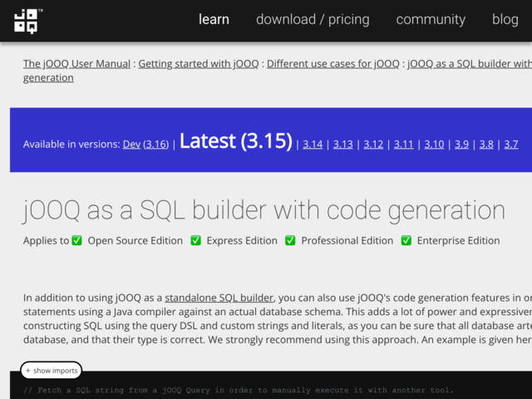The image size is (532, 399).
Task: Select version 3.13 of the manual
Action: [x=342, y=144]
